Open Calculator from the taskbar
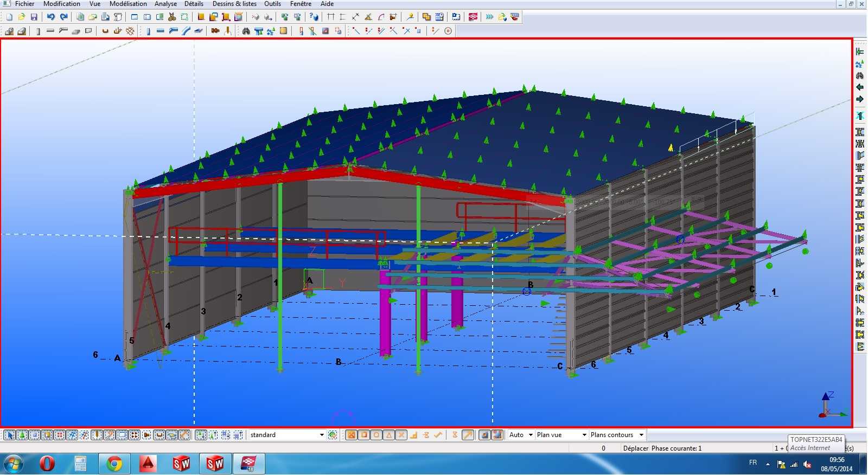Image resolution: width=868 pixels, height=475 pixels. [x=80, y=464]
